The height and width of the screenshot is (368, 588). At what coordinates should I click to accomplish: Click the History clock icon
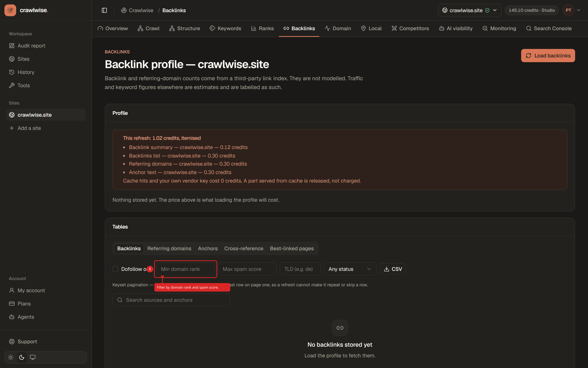click(12, 72)
